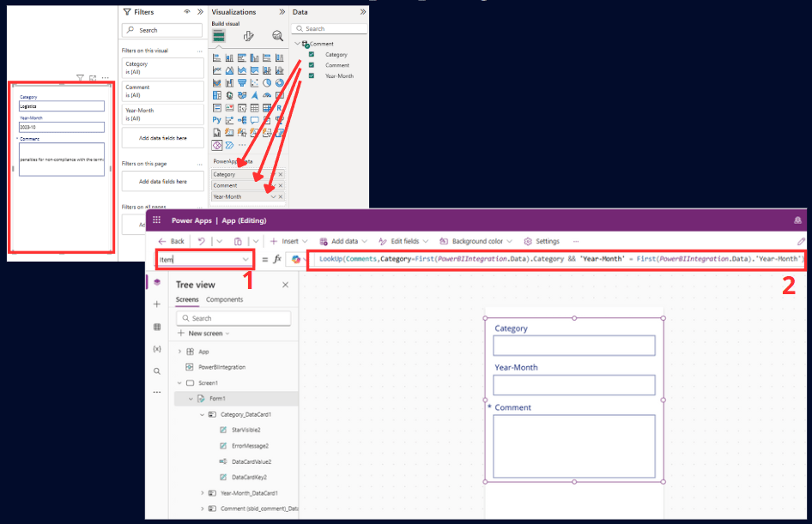Undo the last action in Power Apps
Viewport: 812px width, 524px height.
point(202,241)
